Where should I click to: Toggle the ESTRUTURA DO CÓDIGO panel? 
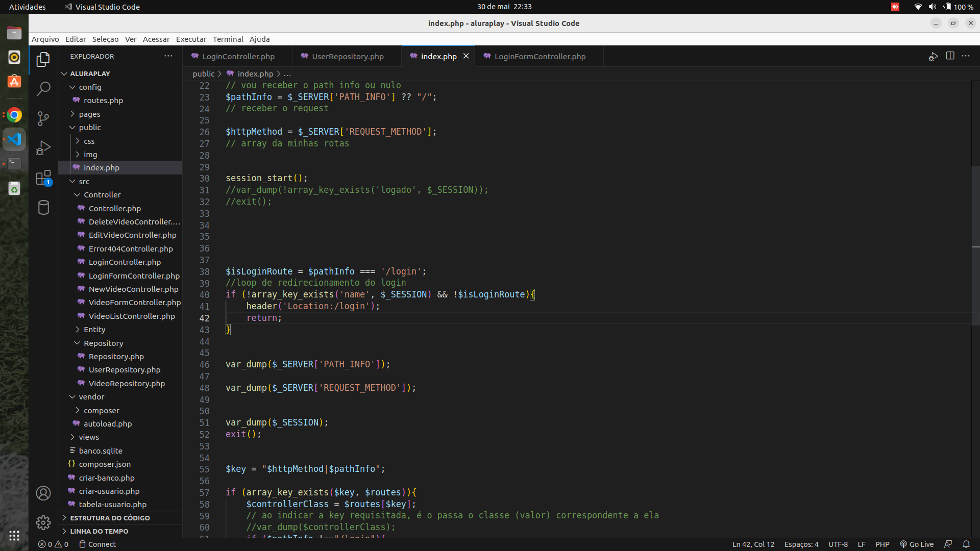pos(110,517)
